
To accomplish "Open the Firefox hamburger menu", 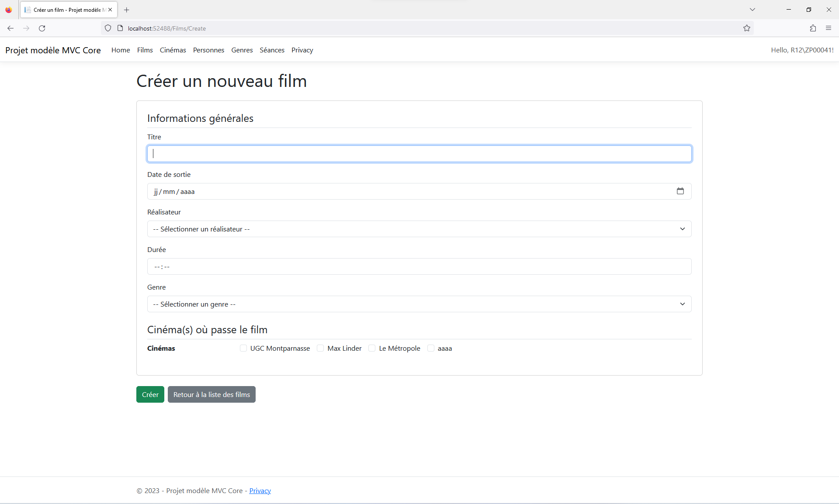I will pyautogui.click(x=829, y=28).
